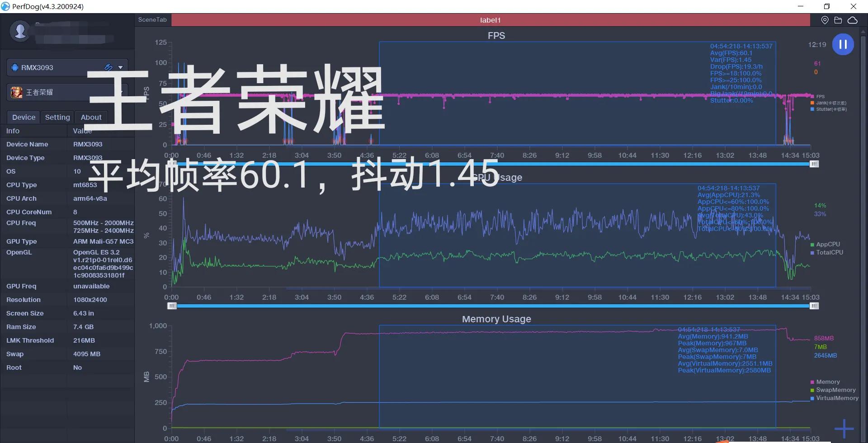
Task: Pause data collection with the blue pause button
Action: pyautogui.click(x=843, y=44)
